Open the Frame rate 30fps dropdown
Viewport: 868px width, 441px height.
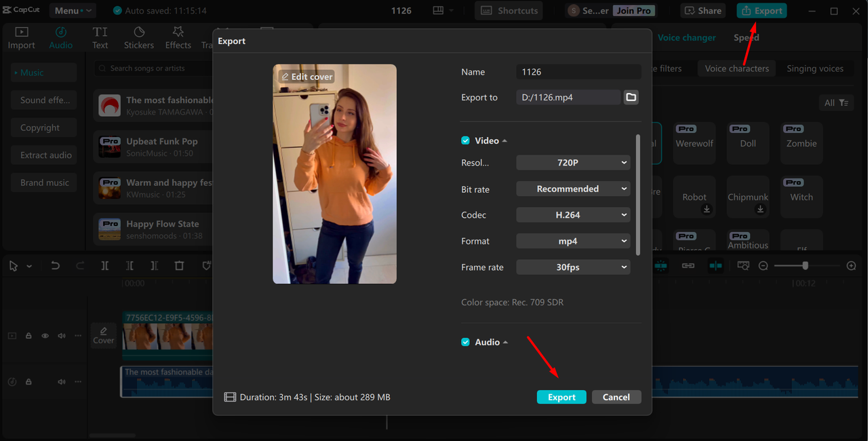[573, 267]
